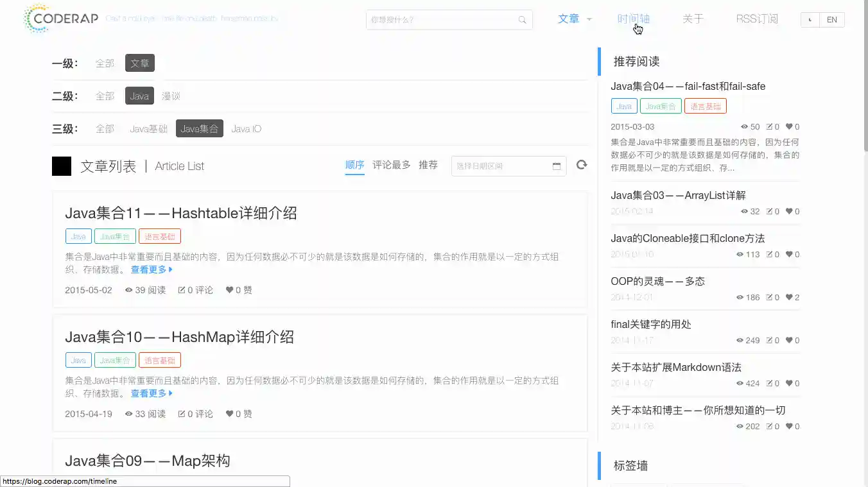The height and width of the screenshot is (487, 868).
Task: Focus the 你想搜什么 search field
Action: tap(449, 20)
